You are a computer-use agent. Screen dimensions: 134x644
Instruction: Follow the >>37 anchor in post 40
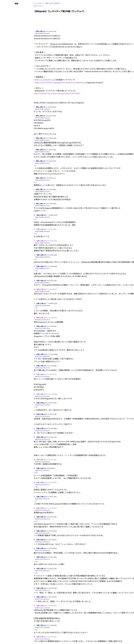[x=36, y=601]
